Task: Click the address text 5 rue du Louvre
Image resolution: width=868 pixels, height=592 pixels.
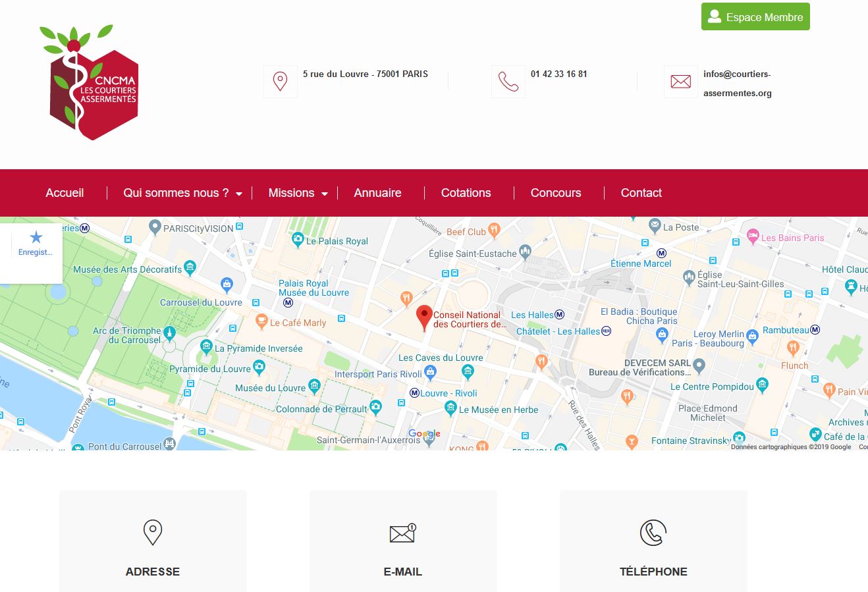Action: 366,74
